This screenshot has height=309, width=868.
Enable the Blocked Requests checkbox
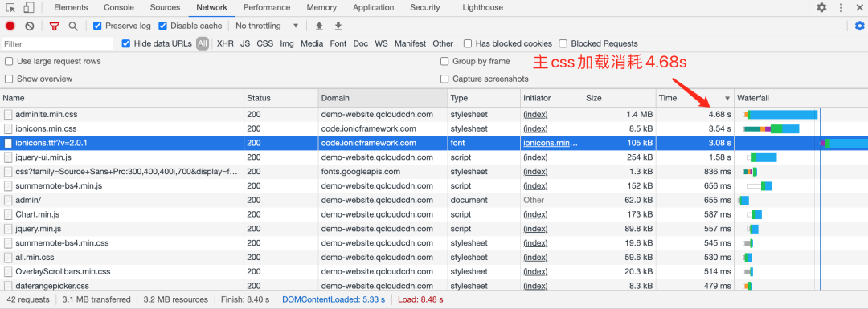563,43
